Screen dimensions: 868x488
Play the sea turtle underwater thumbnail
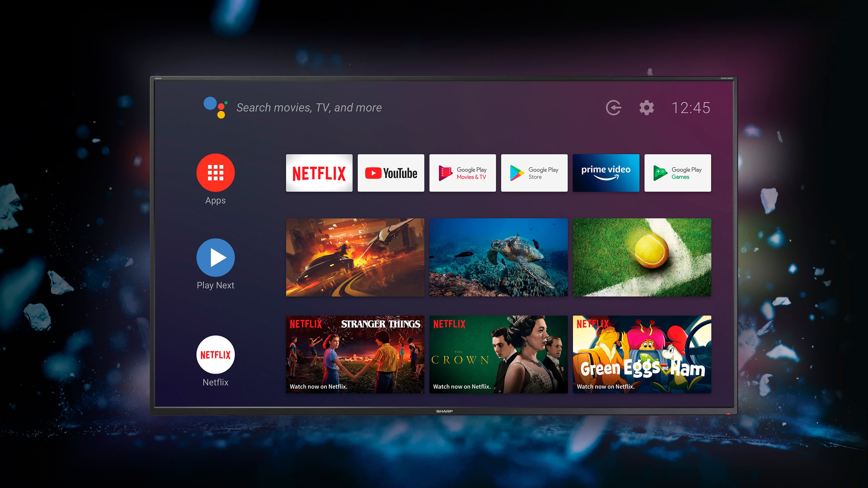(498, 258)
